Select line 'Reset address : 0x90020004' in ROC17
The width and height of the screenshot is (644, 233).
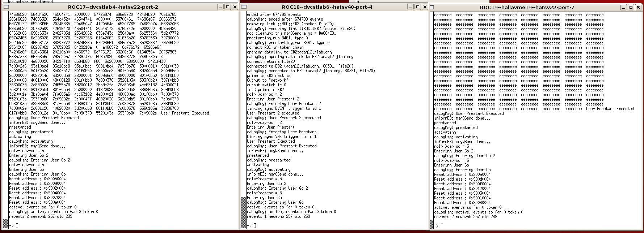tap(37, 188)
